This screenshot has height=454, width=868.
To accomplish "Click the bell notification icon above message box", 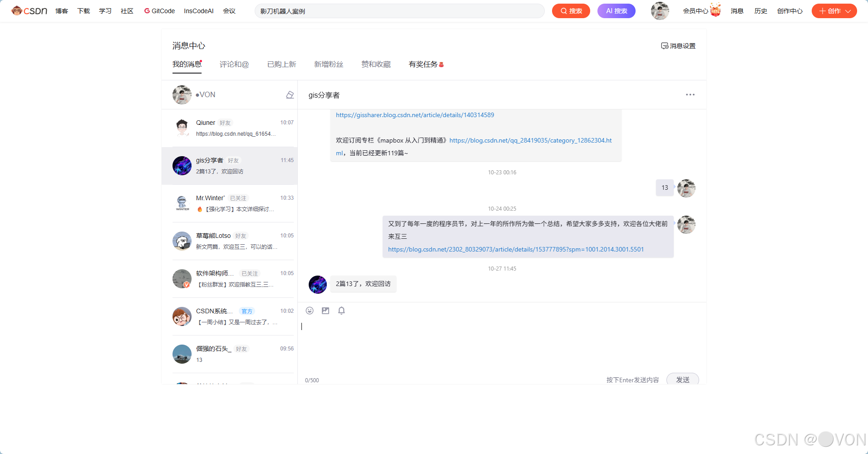I will pos(341,311).
